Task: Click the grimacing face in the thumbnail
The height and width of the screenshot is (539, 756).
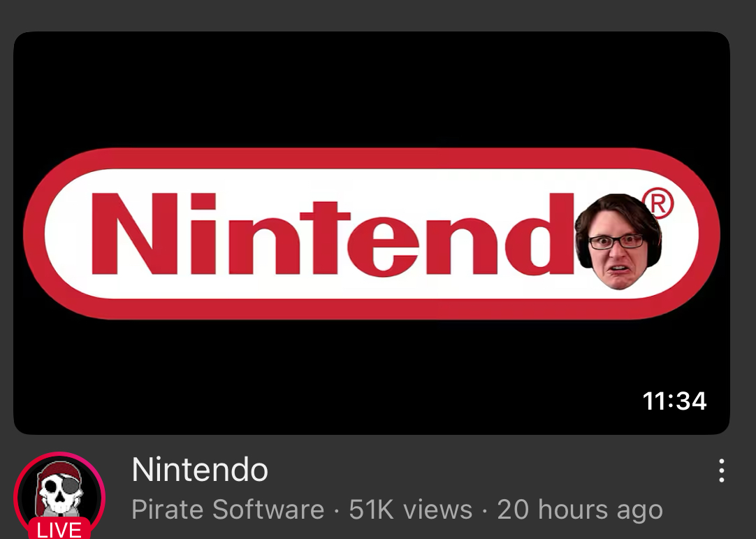Action: click(618, 241)
